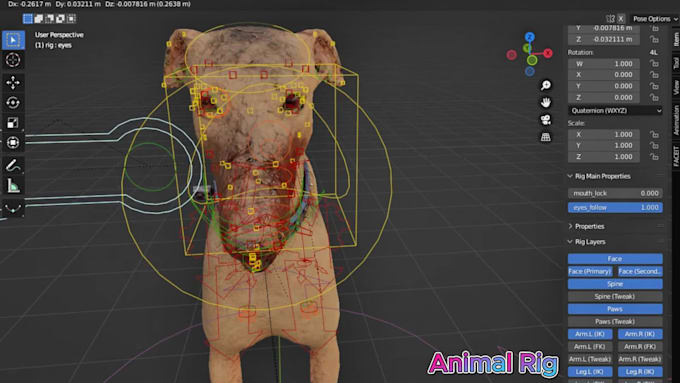This screenshot has height=383, width=680.
Task: Set selection mode to invert
Action: click(x=60, y=19)
